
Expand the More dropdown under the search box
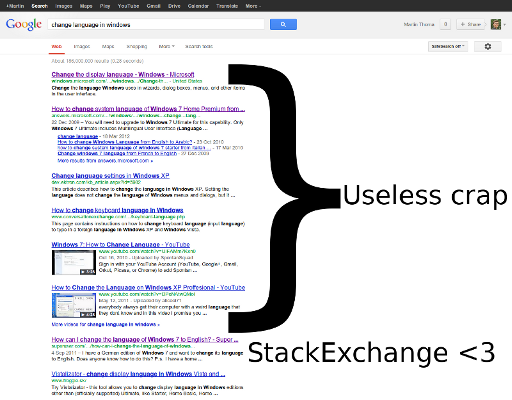point(166,46)
